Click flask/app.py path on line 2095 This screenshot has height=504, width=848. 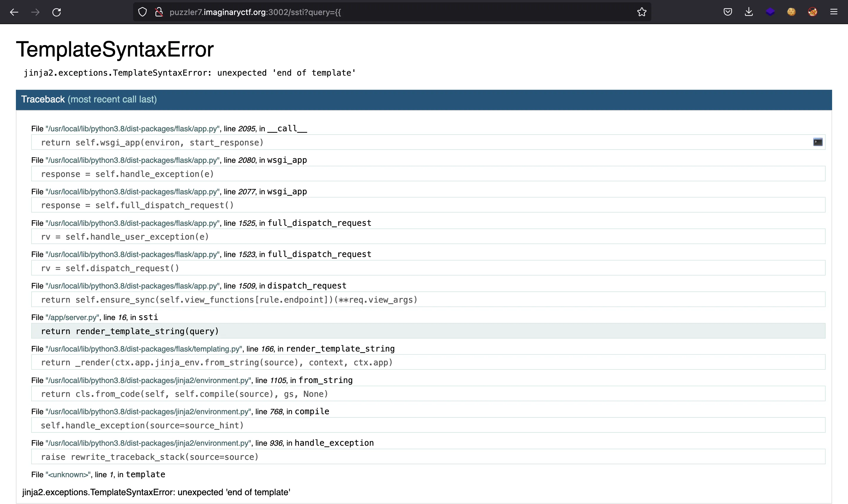[x=132, y=129]
